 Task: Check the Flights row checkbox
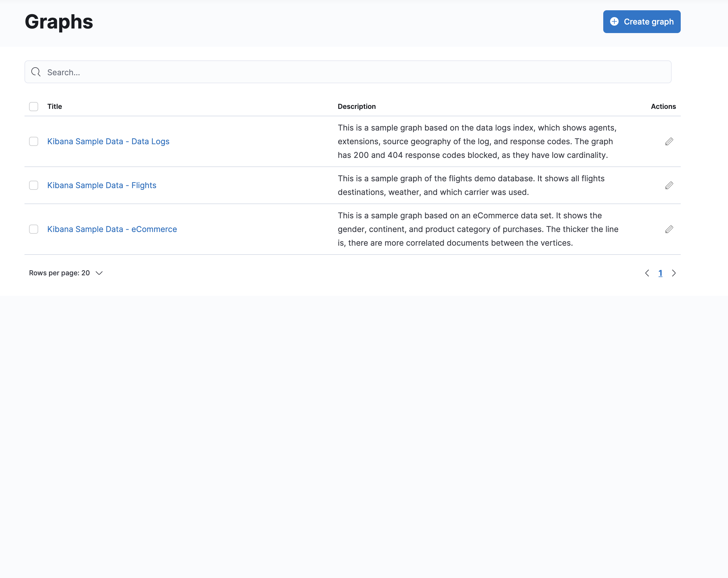click(x=33, y=186)
